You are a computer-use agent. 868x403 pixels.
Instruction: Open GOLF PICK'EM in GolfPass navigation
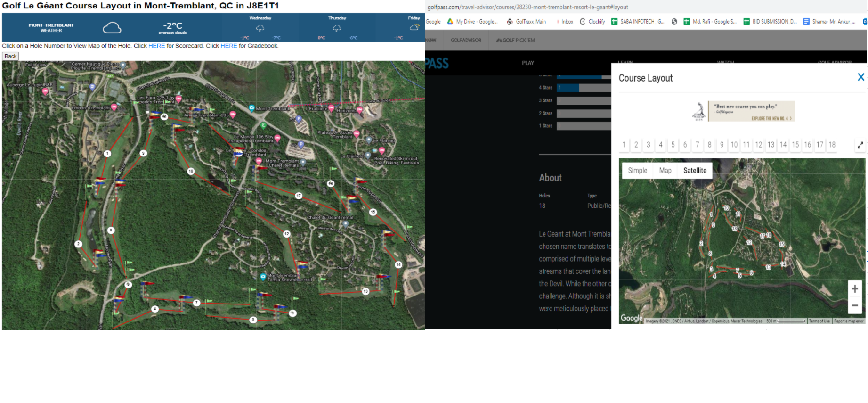[x=516, y=41]
